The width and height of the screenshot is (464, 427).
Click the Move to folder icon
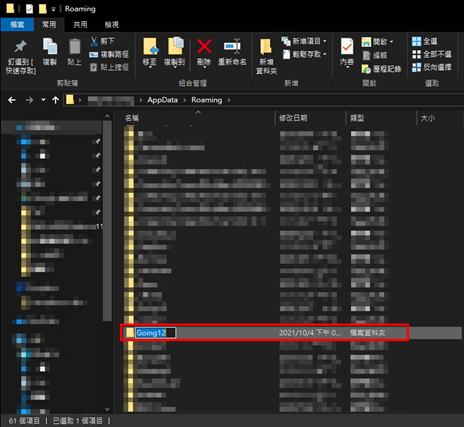tap(150, 46)
